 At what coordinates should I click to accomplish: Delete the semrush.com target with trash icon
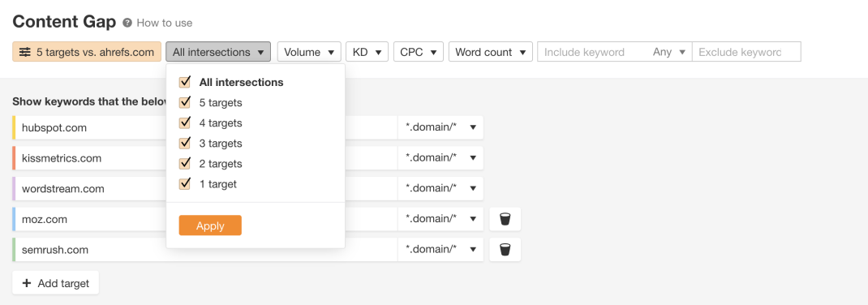(505, 250)
